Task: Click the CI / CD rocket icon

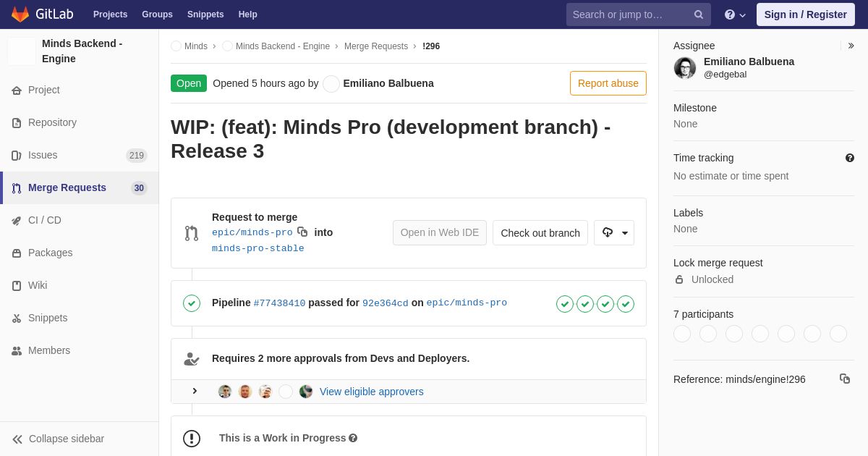Action: 17,221
